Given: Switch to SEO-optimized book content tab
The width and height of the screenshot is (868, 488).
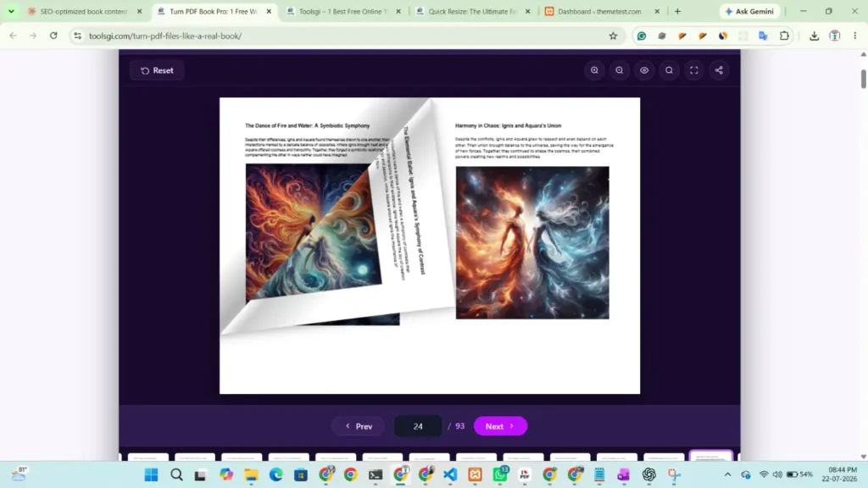Looking at the screenshot, I should point(83,11).
